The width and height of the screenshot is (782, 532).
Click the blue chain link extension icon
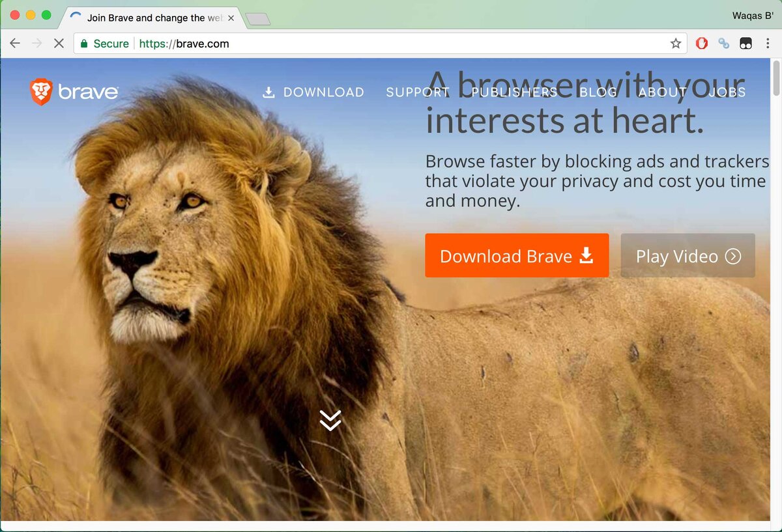point(723,44)
